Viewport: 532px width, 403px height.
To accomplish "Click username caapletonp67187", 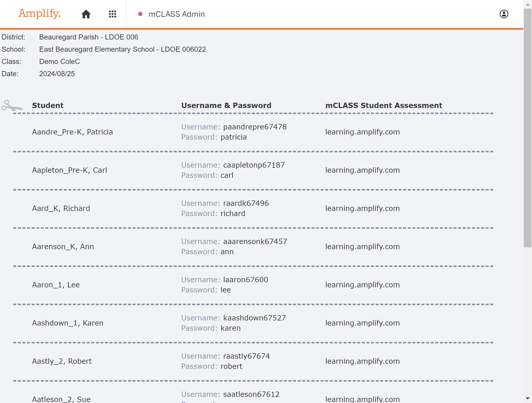I will click(x=254, y=165).
